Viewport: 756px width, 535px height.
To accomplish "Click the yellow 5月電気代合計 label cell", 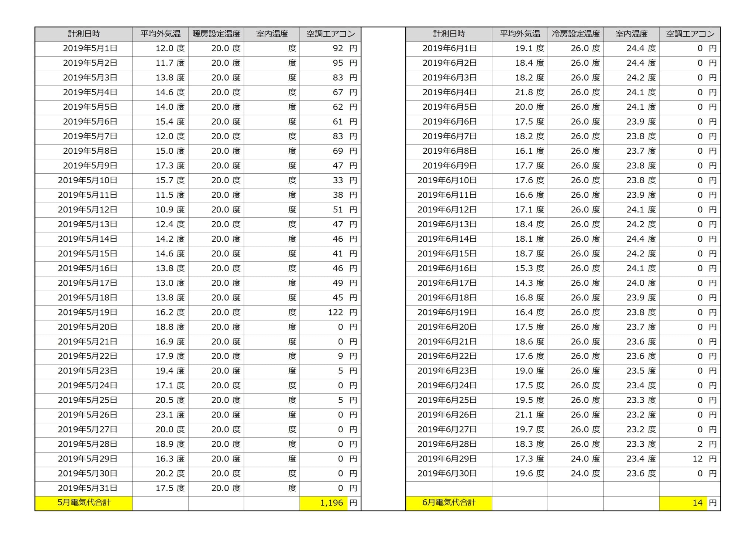I will click(x=84, y=503).
